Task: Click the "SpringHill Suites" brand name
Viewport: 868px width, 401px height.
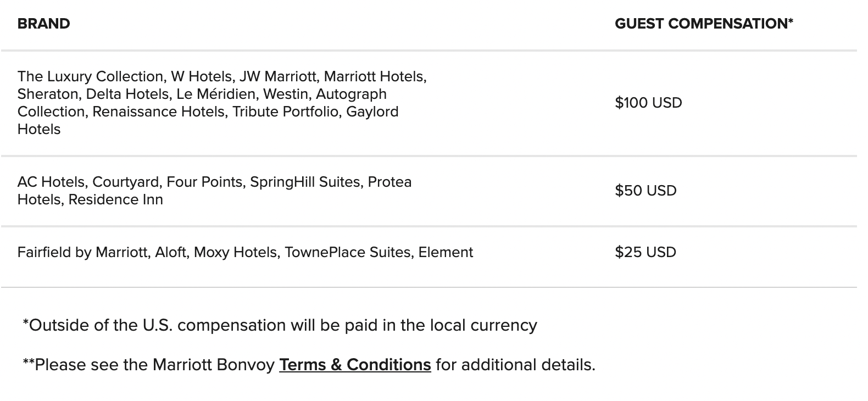Action: coord(304,182)
